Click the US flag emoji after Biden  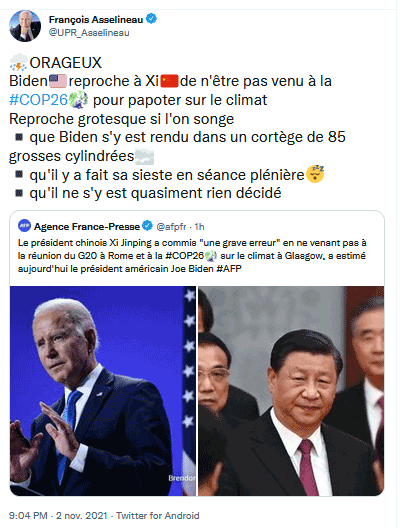click(58, 81)
